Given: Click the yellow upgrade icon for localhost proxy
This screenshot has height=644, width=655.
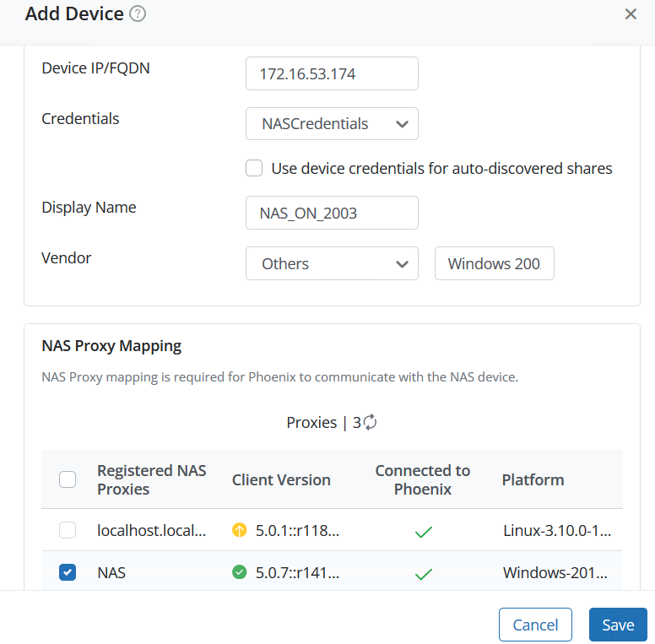Looking at the screenshot, I should [x=240, y=531].
